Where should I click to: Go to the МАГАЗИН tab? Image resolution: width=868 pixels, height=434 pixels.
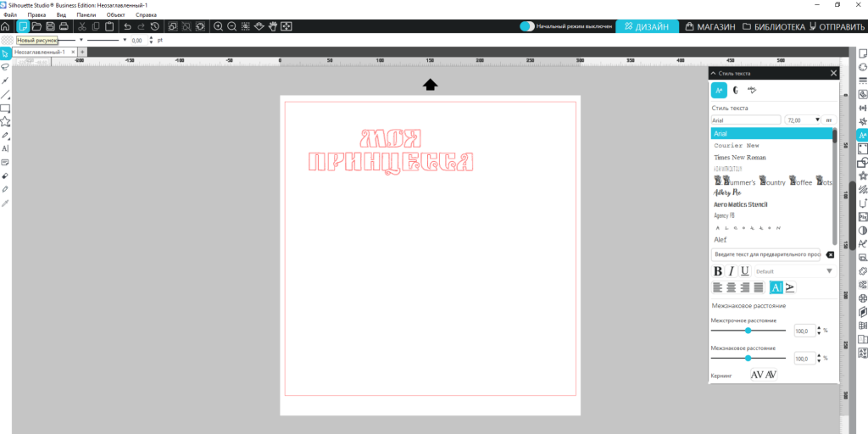click(x=710, y=26)
